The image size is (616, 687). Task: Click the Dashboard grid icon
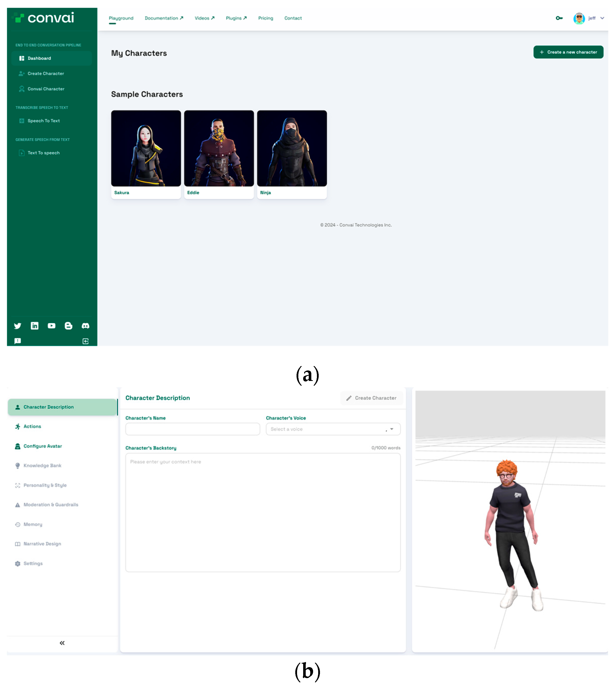pos(22,58)
